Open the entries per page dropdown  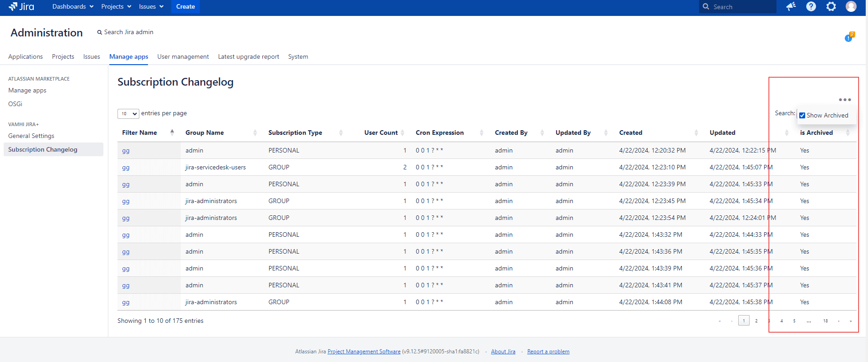(x=128, y=114)
